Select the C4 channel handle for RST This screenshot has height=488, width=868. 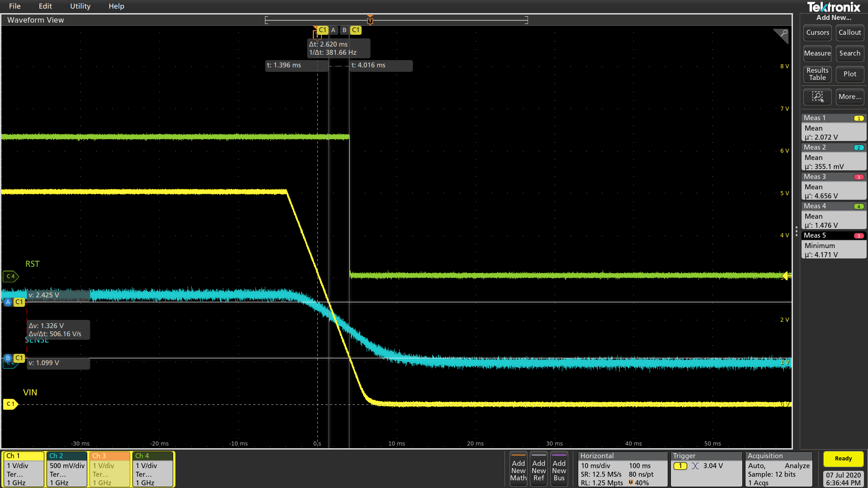[x=10, y=276]
